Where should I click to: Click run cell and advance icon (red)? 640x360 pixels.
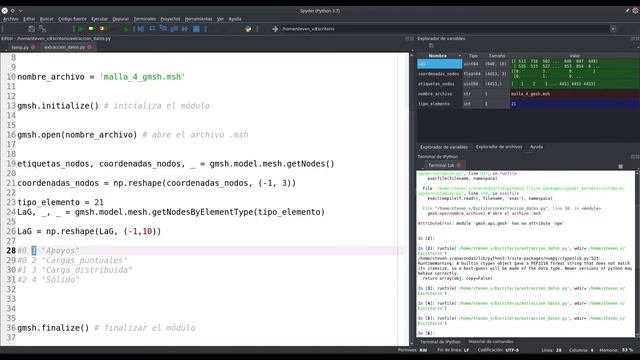[x=102, y=29]
